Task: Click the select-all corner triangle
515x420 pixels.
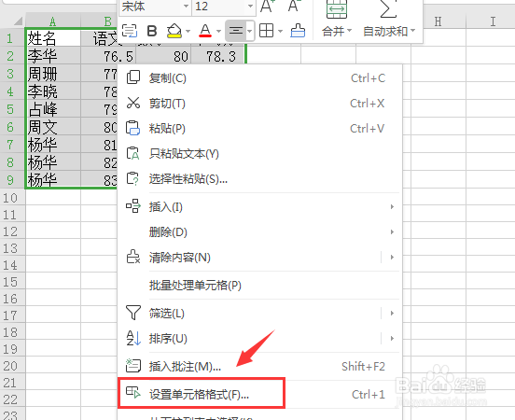Action: click(18, 21)
